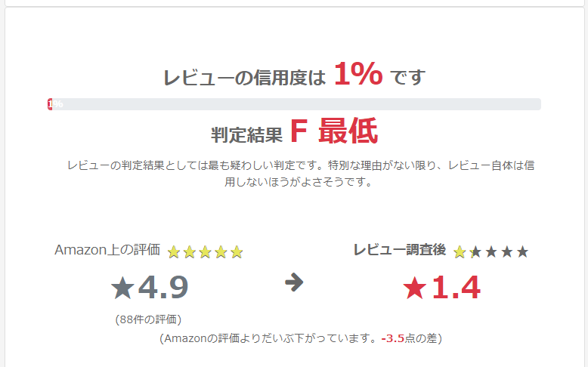588x367 pixels.
Task: Select the Amazon上の評価 label
Action: 107,250
